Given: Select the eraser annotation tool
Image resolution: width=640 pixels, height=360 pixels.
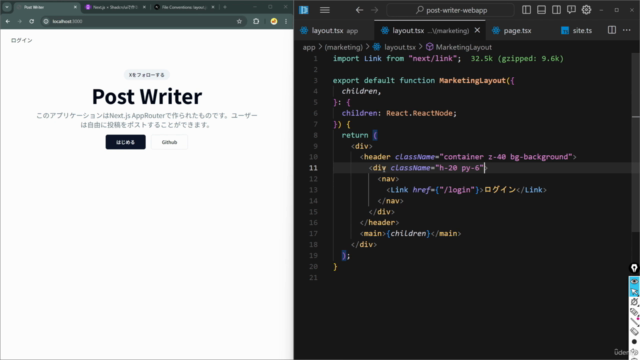Looking at the screenshot, I should coord(634,331).
